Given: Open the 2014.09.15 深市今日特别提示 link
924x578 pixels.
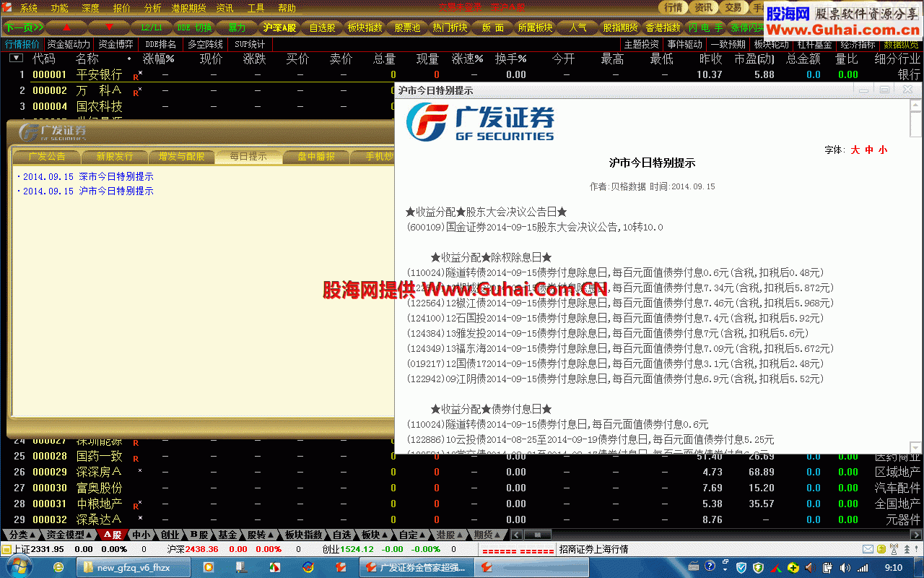Looking at the screenshot, I should 88,176.
